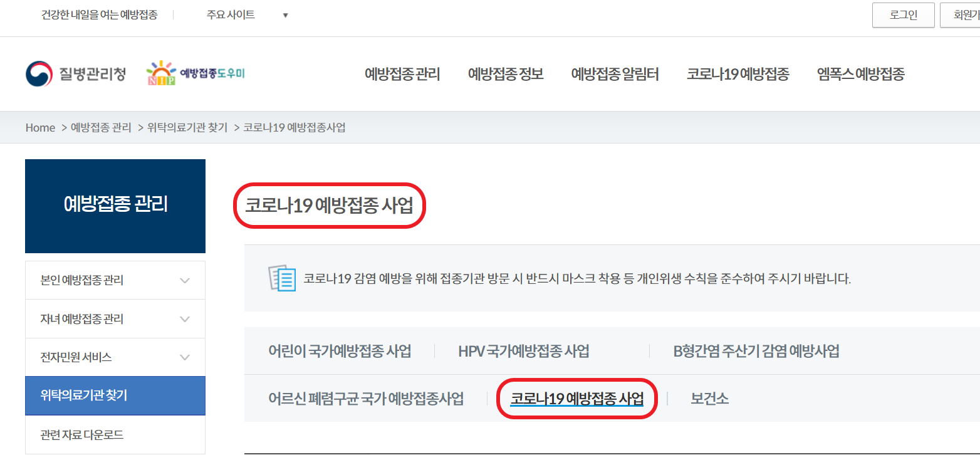Select the 어르신 폐렴구균 국가 예방접종사업 tab

point(366,398)
